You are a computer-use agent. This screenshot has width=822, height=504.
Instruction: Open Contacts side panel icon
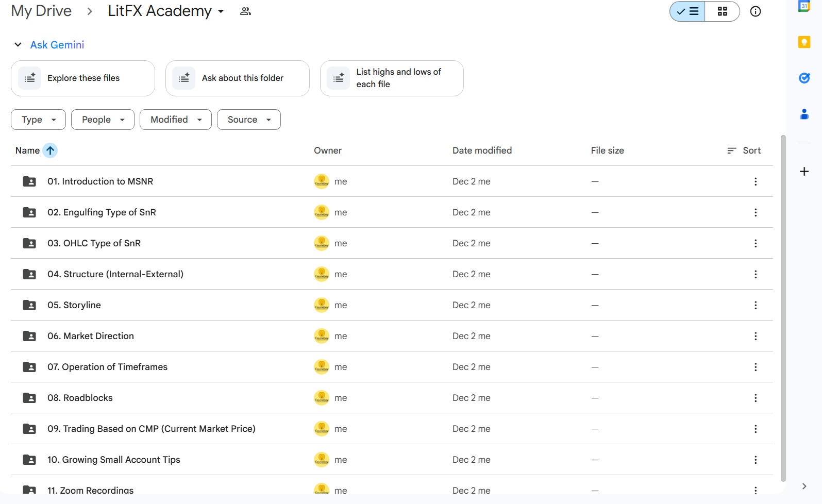[804, 114]
